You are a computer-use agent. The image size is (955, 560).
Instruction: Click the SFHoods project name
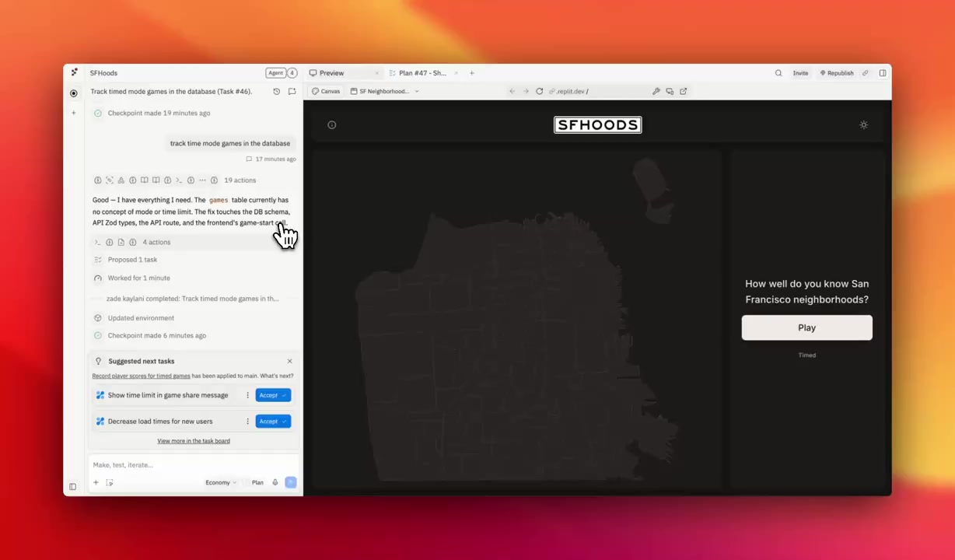click(x=103, y=73)
